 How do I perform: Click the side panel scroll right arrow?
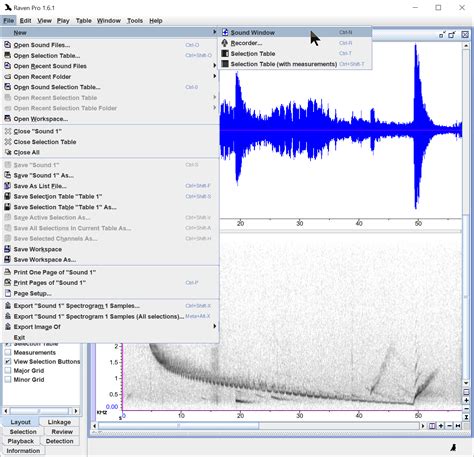tap(76, 411)
